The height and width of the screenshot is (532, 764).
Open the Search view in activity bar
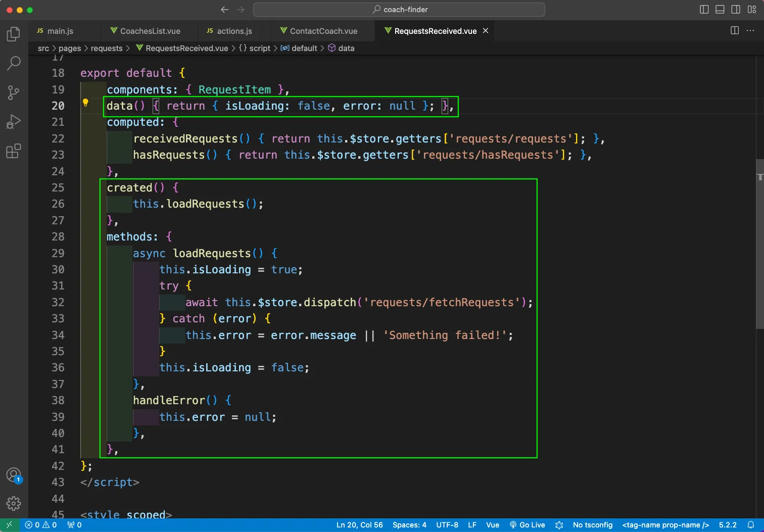[x=14, y=63]
